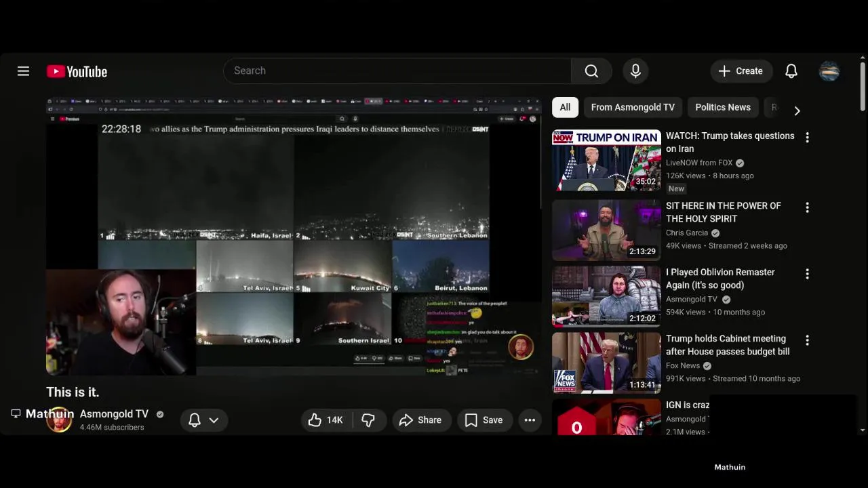Go to YouTube home via logo

tap(77, 71)
